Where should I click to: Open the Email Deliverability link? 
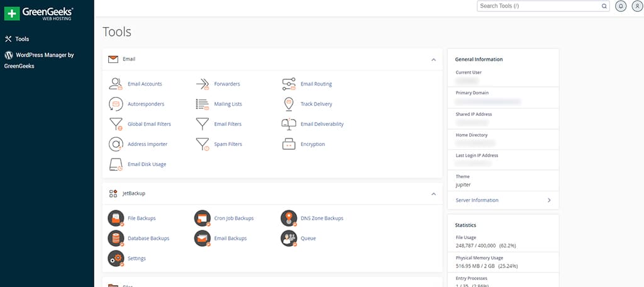pyautogui.click(x=322, y=124)
